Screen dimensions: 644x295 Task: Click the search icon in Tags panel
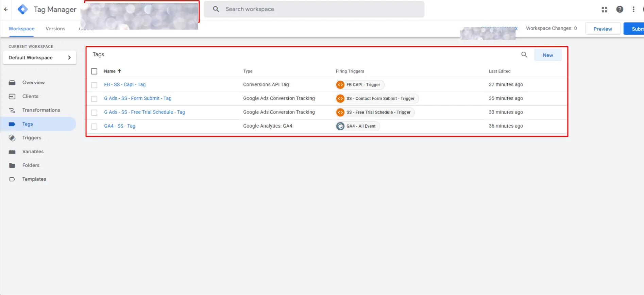point(524,55)
